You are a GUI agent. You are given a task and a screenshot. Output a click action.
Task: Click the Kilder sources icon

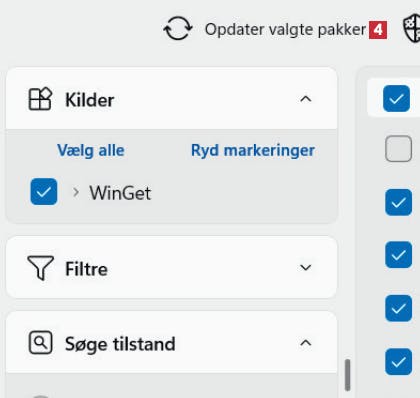[x=40, y=99]
